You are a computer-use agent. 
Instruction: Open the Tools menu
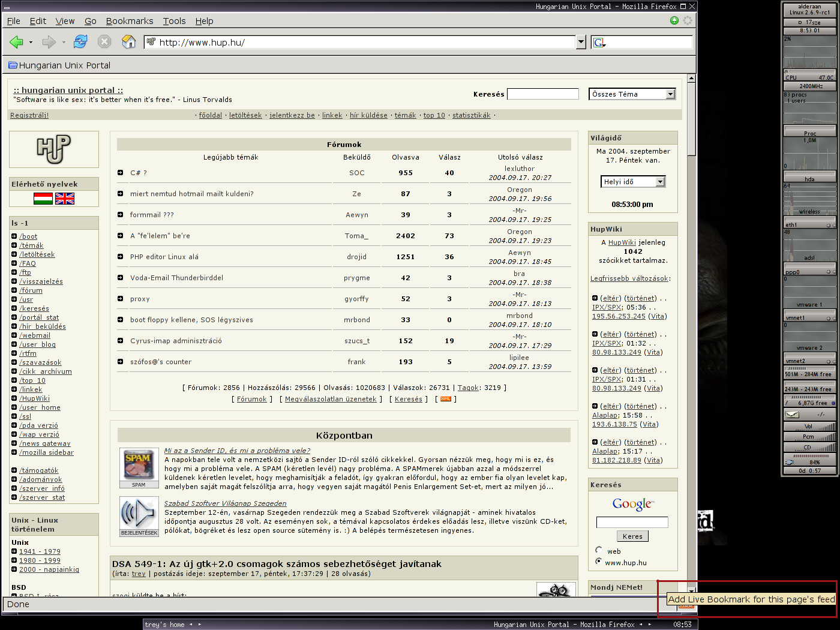pos(174,21)
